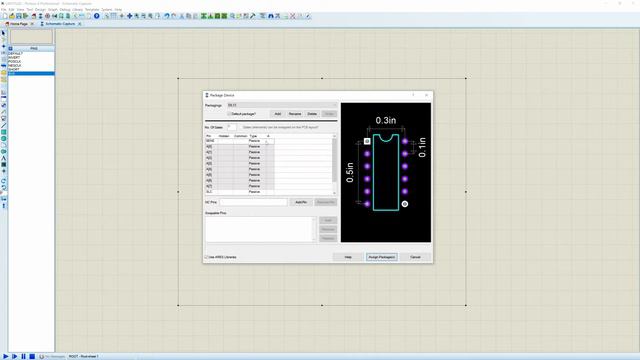
Task: Click the Save Project disk icon
Action: pos(19,16)
